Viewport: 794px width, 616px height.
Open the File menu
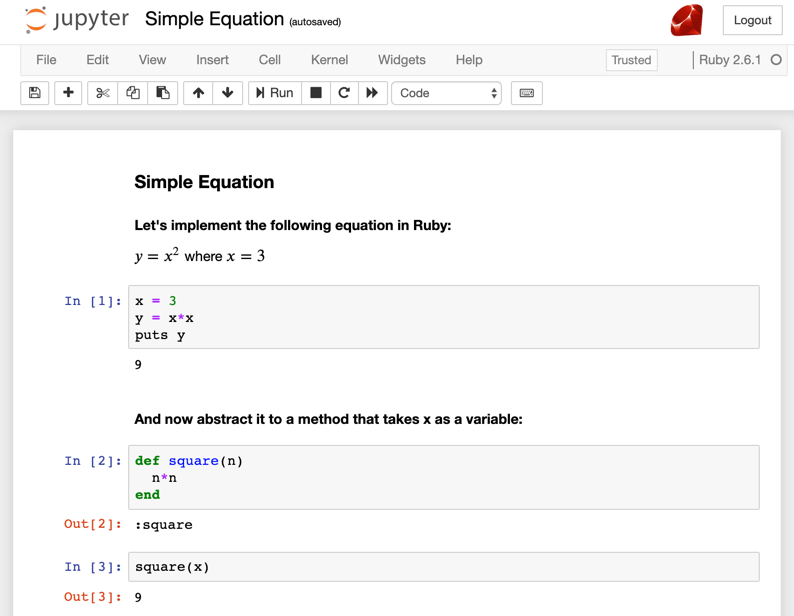46,60
